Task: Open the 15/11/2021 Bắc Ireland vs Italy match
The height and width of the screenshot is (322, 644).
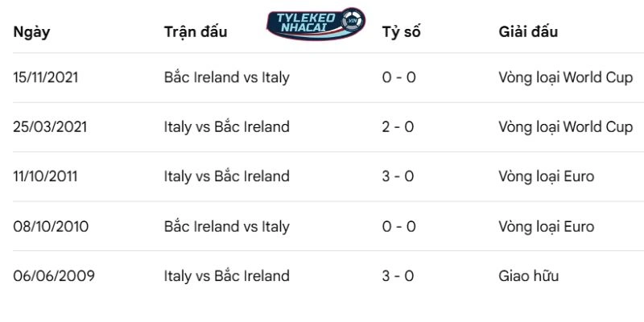Action: (226, 77)
